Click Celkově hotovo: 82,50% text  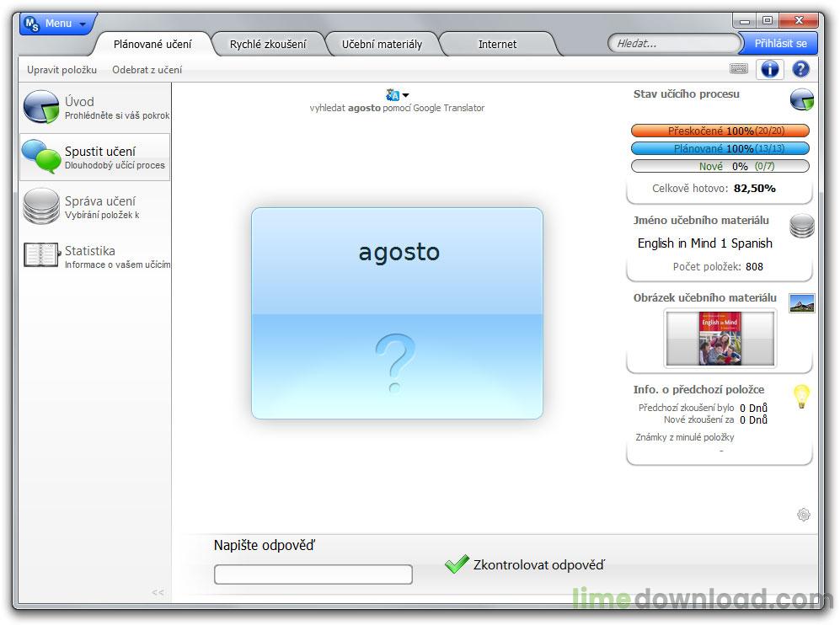pyautogui.click(x=714, y=189)
